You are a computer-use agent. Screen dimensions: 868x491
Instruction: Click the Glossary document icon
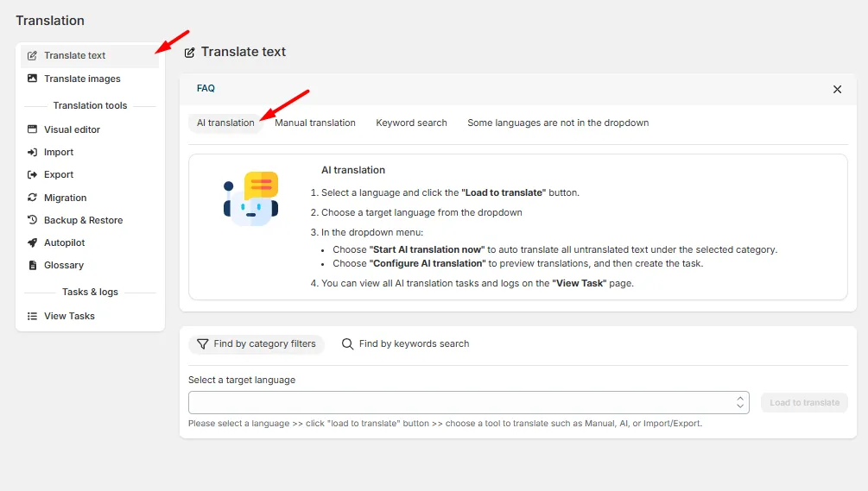[x=32, y=266]
